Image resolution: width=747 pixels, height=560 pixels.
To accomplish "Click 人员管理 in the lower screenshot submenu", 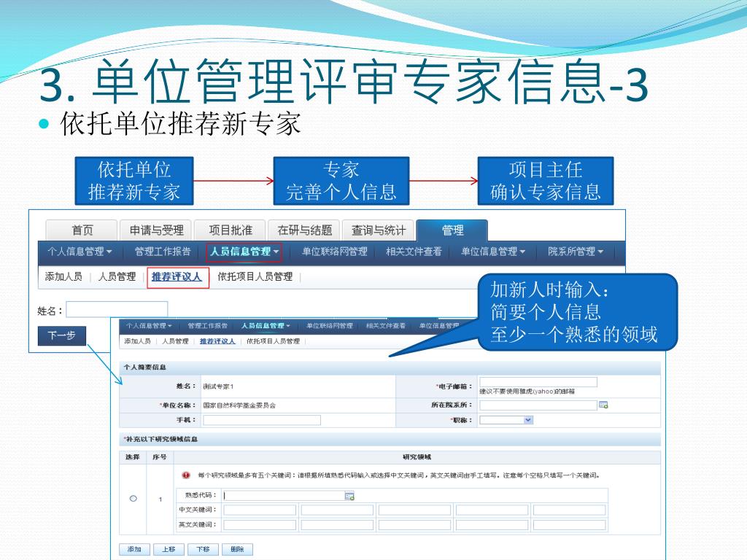I will 175,341.
